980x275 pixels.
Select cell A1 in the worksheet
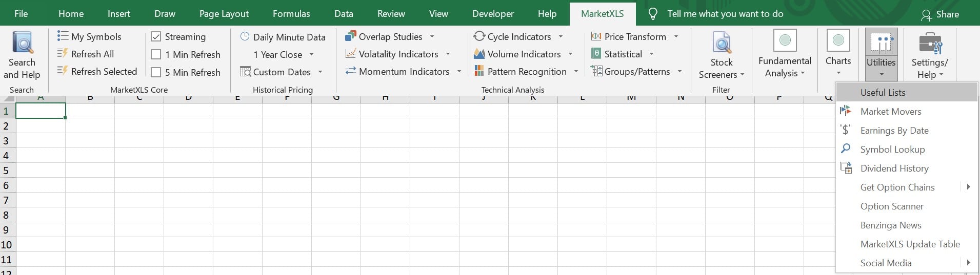tap(41, 111)
